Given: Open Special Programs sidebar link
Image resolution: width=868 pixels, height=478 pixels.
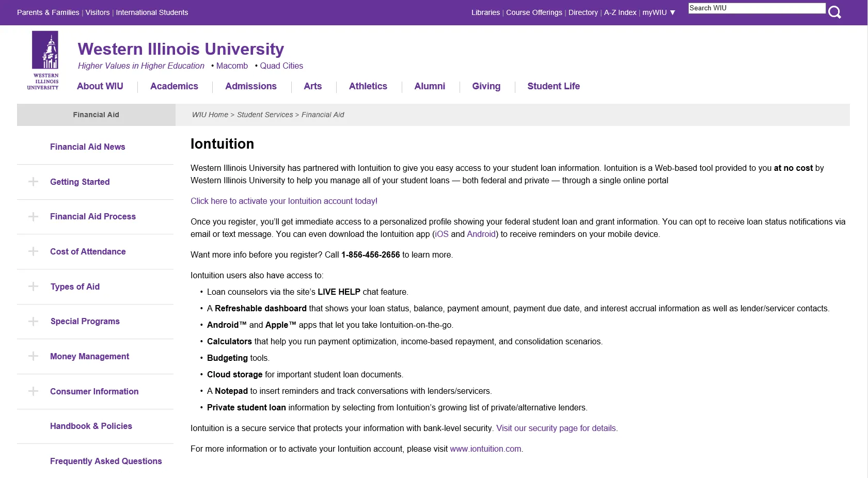Looking at the screenshot, I should 85,322.
